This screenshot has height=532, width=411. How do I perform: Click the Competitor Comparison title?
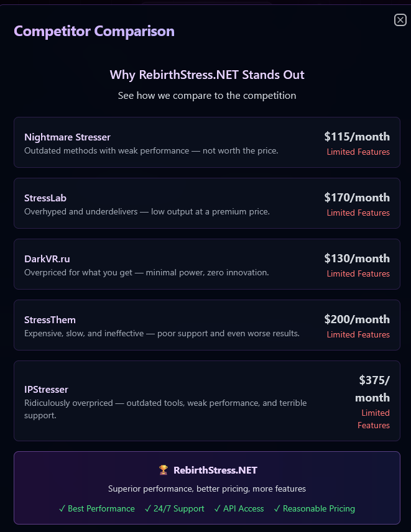(x=94, y=31)
